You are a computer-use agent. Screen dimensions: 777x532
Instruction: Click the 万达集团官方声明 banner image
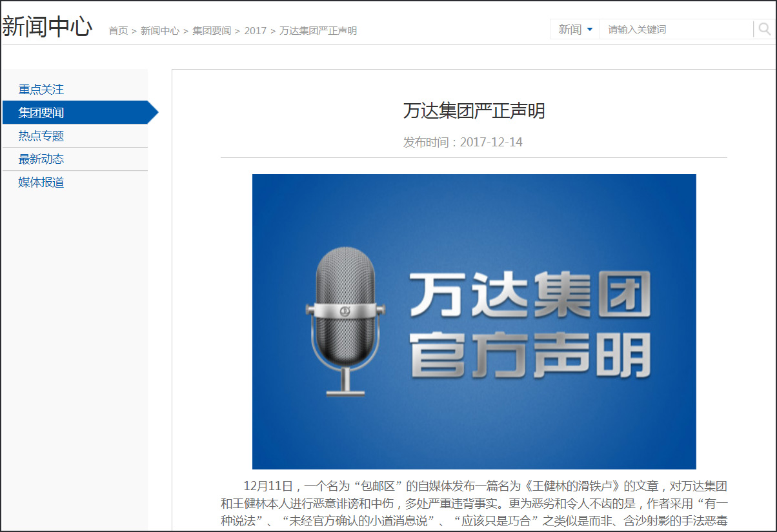click(x=474, y=322)
